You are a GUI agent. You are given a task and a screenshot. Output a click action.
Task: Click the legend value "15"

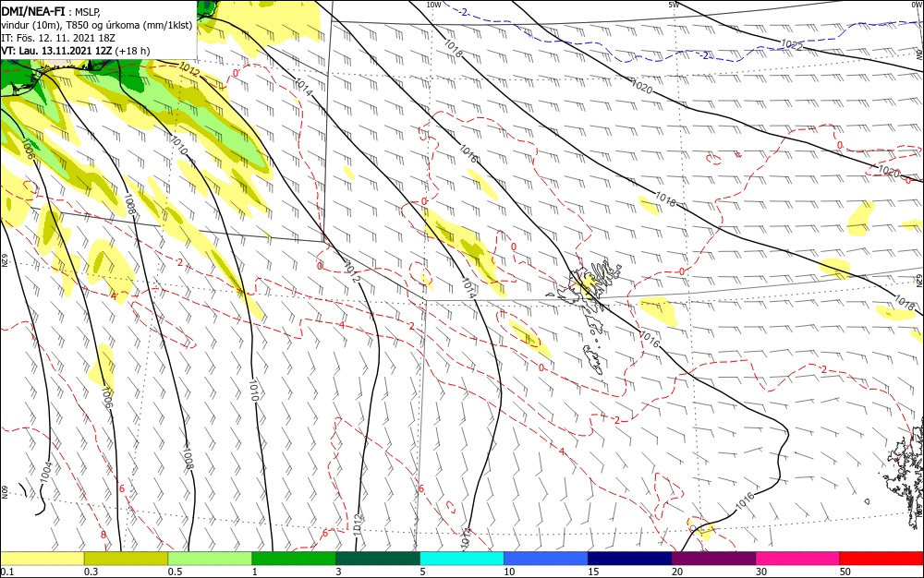pyautogui.click(x=593, y=572)
